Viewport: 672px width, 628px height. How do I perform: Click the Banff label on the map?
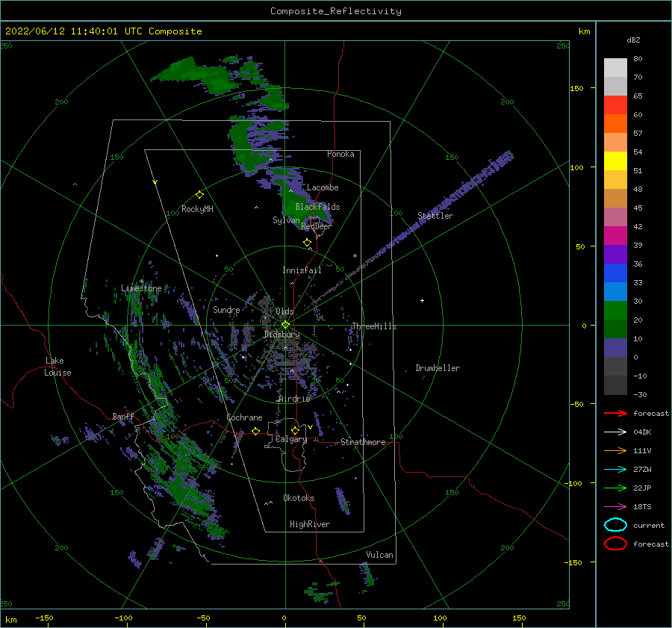point(123,416)
